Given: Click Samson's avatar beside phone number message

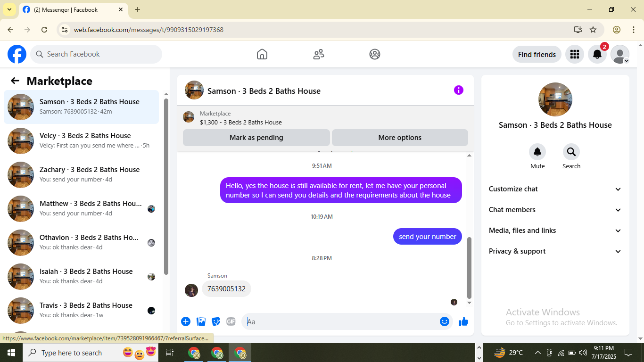Looking at the screenshot, I should click(x=191, y=290).
